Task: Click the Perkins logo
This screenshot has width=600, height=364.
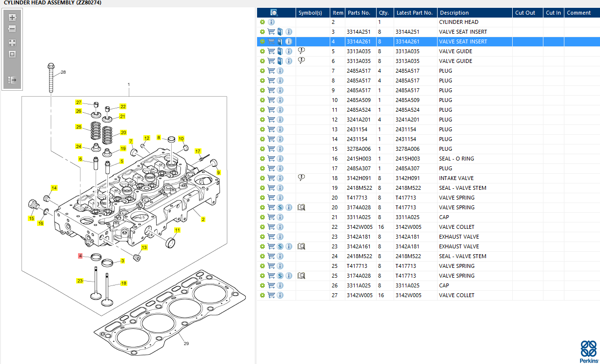Action: pos(588,352)
